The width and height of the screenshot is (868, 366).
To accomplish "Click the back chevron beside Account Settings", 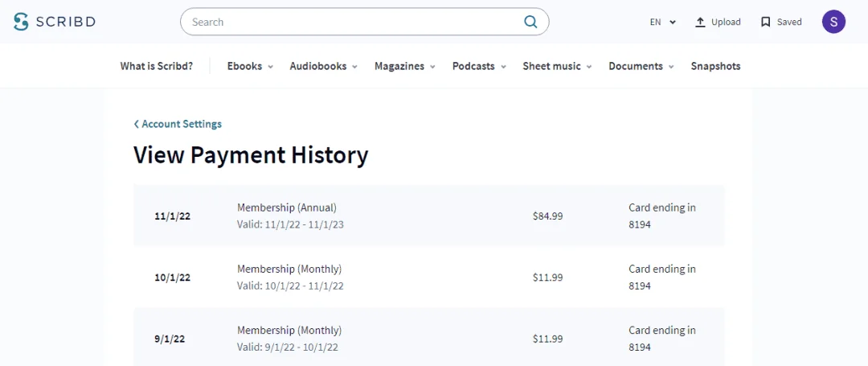I will [x=136, y=124].
